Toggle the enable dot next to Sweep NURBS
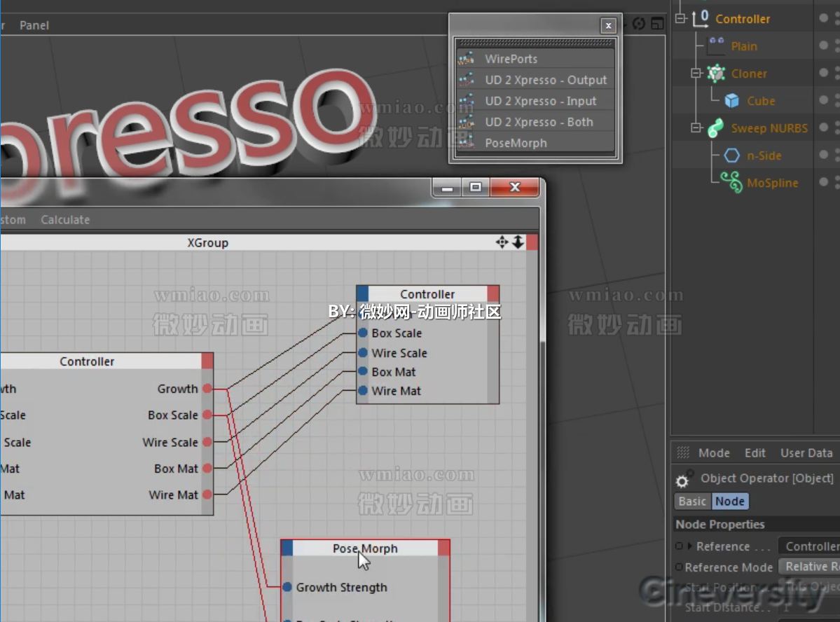This screenshot has width=840, height=622. [x=823, y=127]
